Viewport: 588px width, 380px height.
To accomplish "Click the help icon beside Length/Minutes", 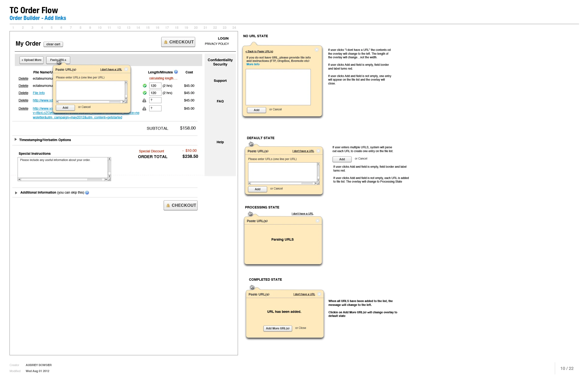I will (176, 72).
